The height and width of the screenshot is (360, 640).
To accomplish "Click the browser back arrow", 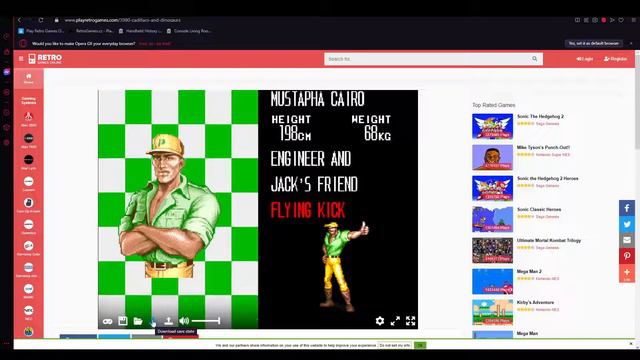I will click(19, 20).
